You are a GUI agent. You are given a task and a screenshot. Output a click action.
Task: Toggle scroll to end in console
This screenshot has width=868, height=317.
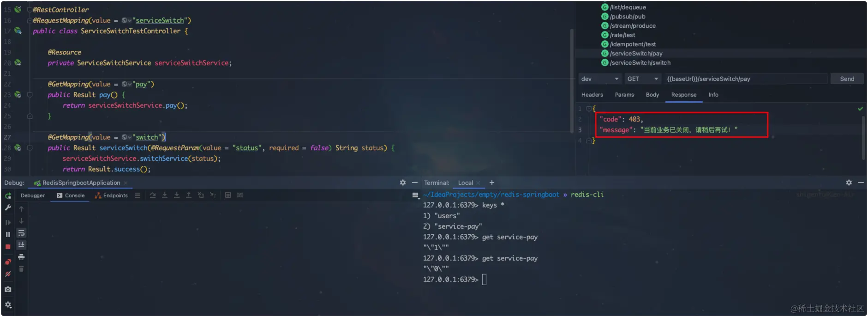21,245
